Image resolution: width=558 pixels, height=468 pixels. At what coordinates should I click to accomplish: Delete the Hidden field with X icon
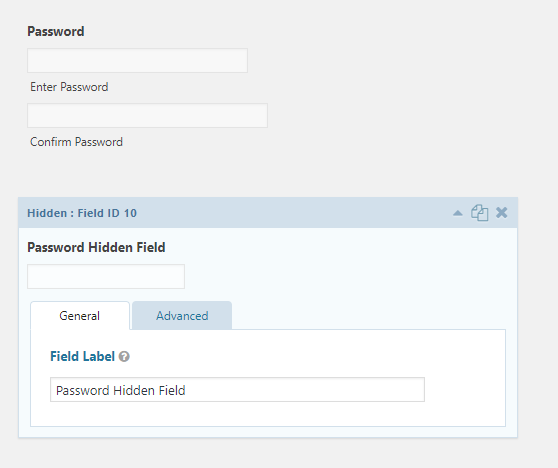502,212
